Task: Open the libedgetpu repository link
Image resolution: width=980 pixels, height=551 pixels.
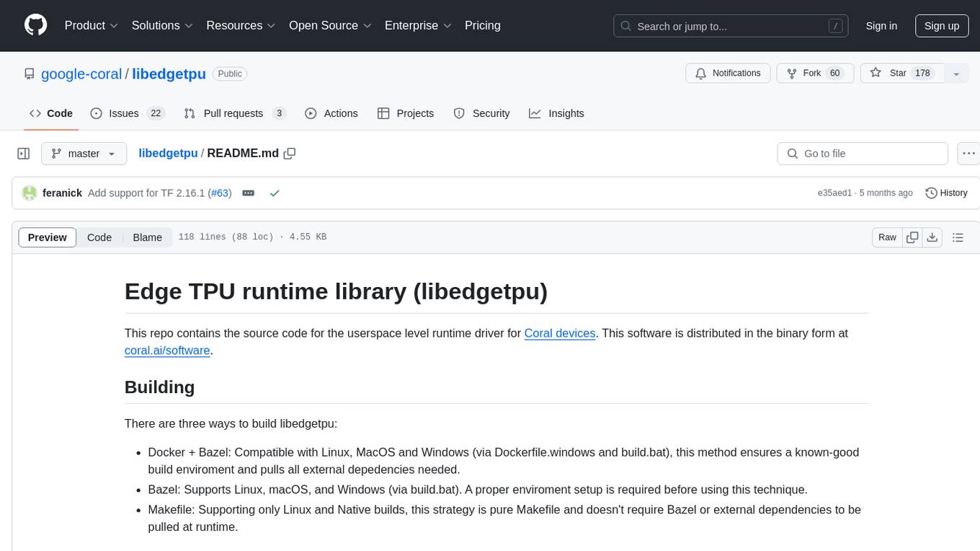Action: point(169,74)
